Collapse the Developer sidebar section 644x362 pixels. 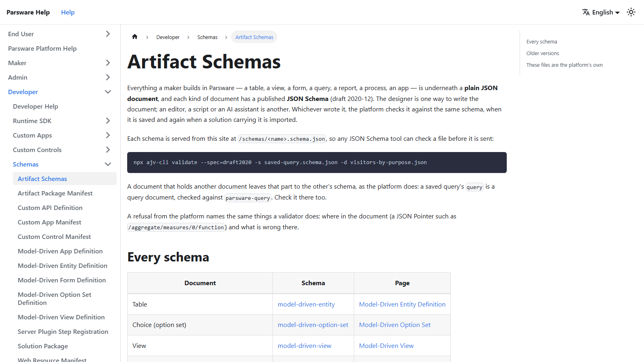point(108,92)
